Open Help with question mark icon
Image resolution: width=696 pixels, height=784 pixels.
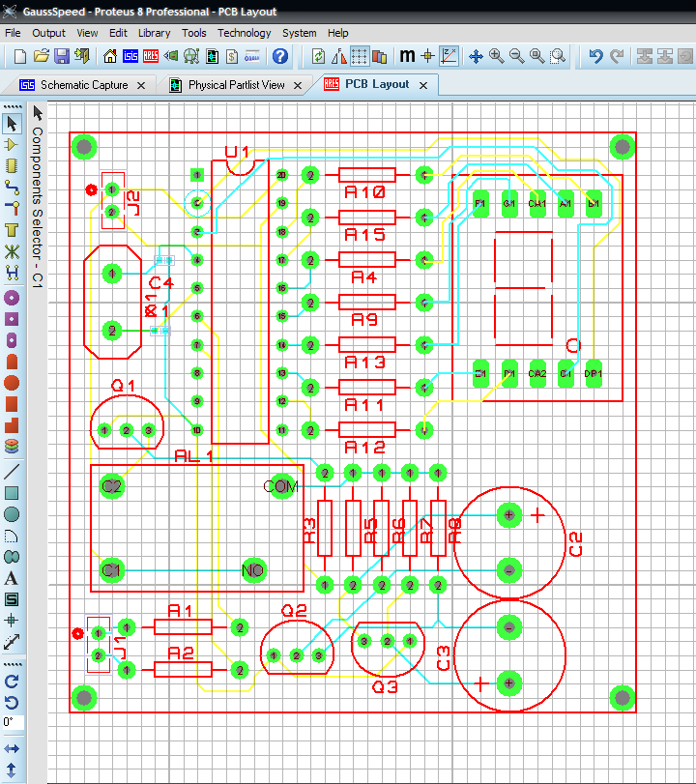280,56
